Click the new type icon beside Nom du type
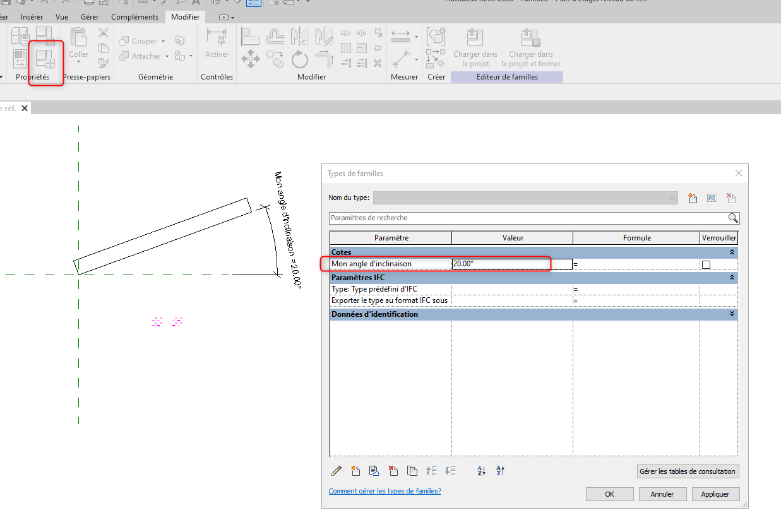Screen dimensions: 781x532 693,198
